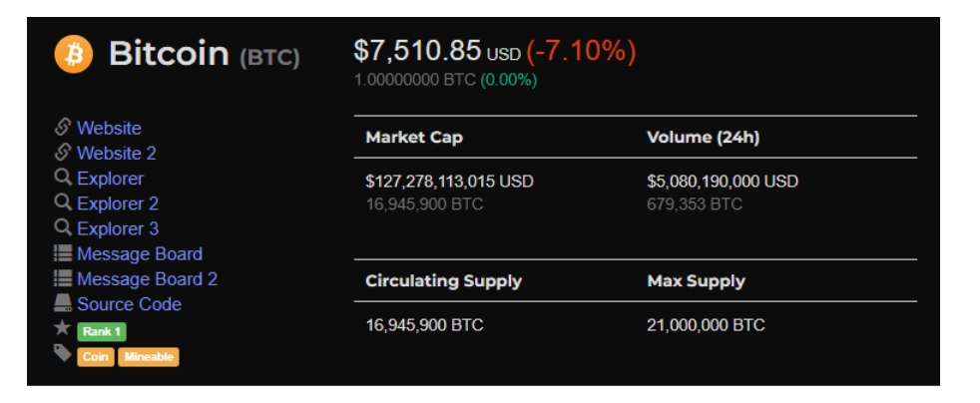Click the orange Bitcoin logo icon
Screen dimensions: 980x403
(73, 54)
